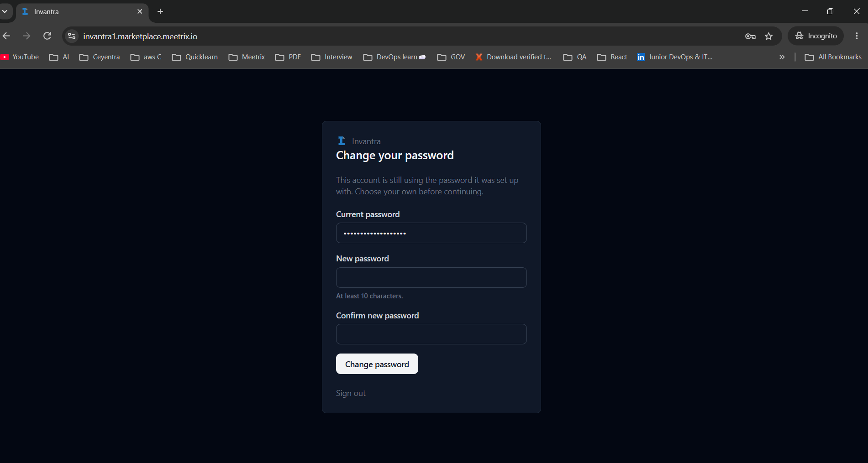Screen dimensions: 868x463
Task: Restore down the browser window
Action: point(830,11)
